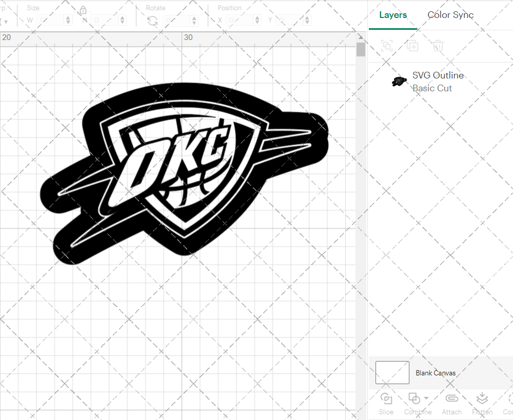Click the OKC logo thumbnail in the layers panel
This screenshot has width=513, height=420.
[399, 81]
